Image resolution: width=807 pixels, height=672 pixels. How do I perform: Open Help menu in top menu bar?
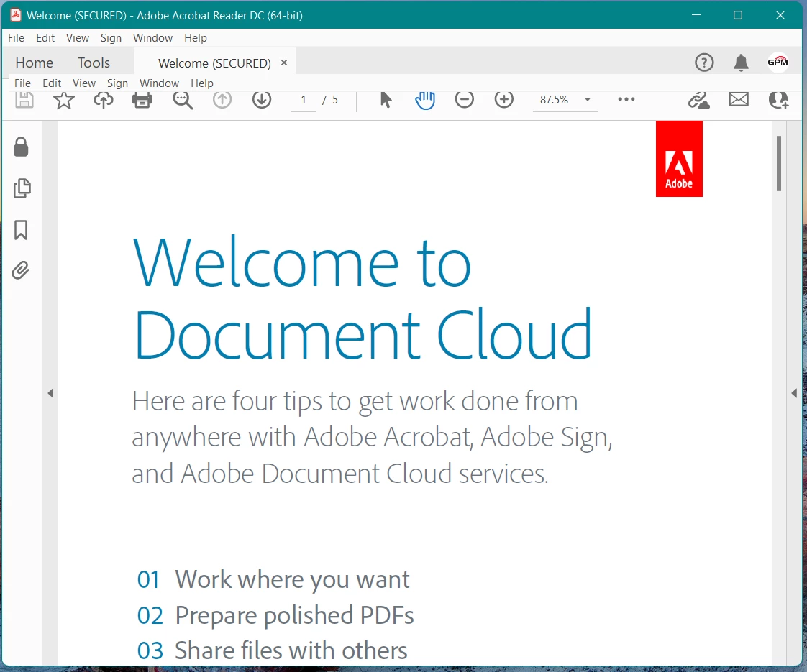point(196,38)
